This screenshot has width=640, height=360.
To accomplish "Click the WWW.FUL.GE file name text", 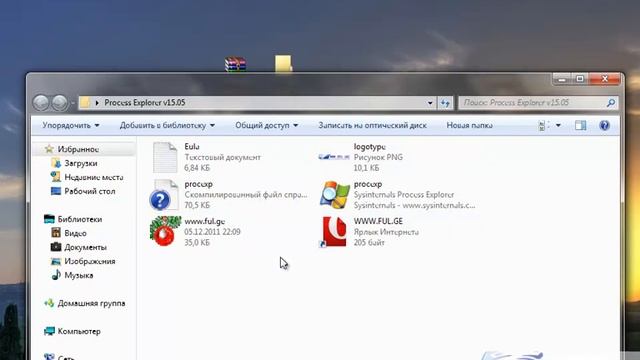I will (378, 221).
